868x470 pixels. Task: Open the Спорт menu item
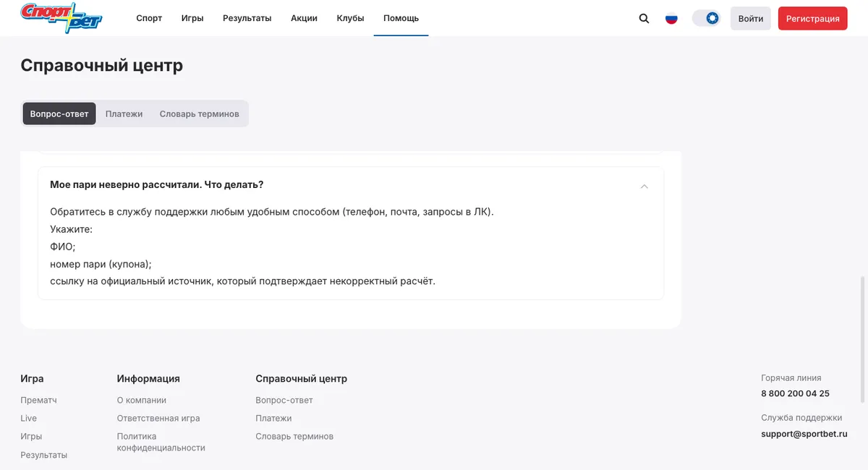[149, 18]
